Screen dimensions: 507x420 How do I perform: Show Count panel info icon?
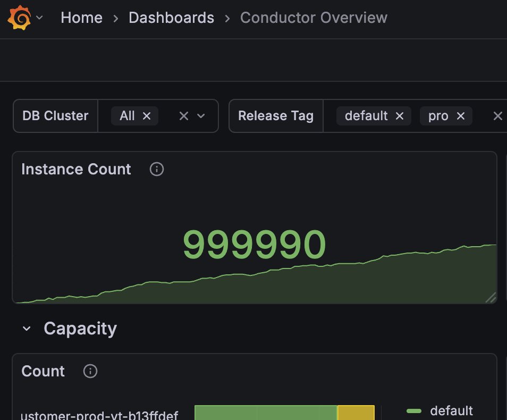pyautogui.click(x=90, y=371)
